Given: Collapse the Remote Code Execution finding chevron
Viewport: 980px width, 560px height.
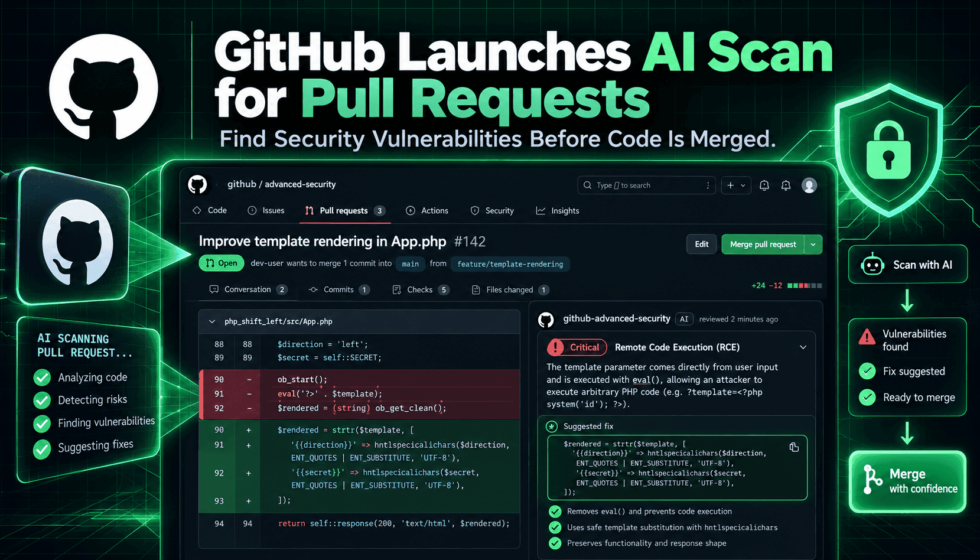Looking at the screenshot, I should 803,347.
